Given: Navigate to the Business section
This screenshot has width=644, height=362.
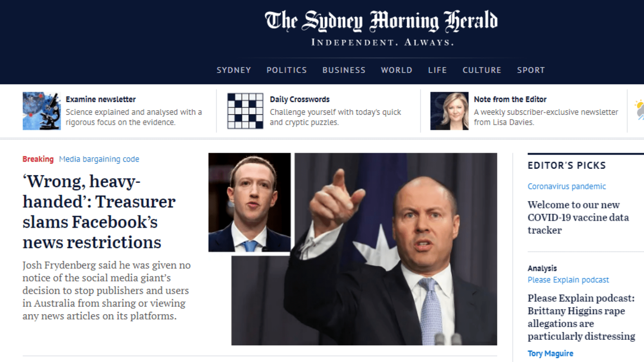Looking at the screenshot, I should (344, 70).
